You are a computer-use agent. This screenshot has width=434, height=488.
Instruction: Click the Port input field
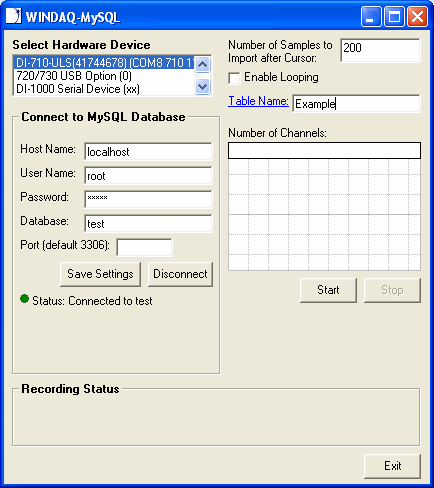coord(144,247)
